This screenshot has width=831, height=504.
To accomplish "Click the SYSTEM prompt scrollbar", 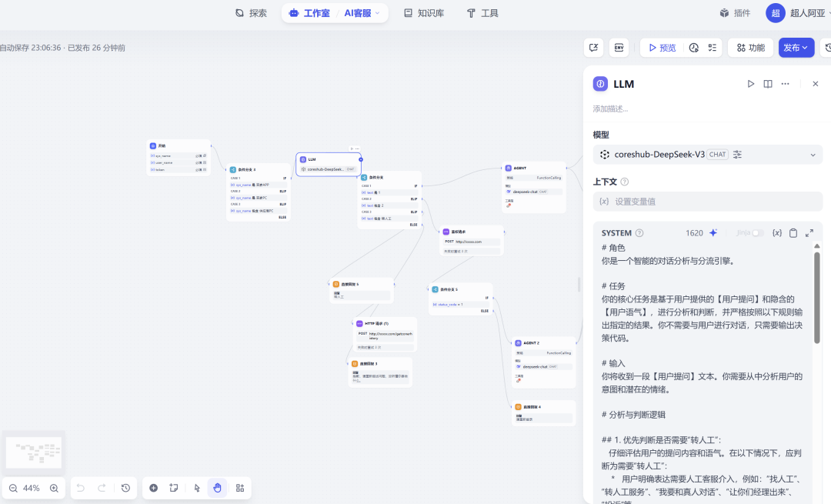I will [x=816, y=297].
